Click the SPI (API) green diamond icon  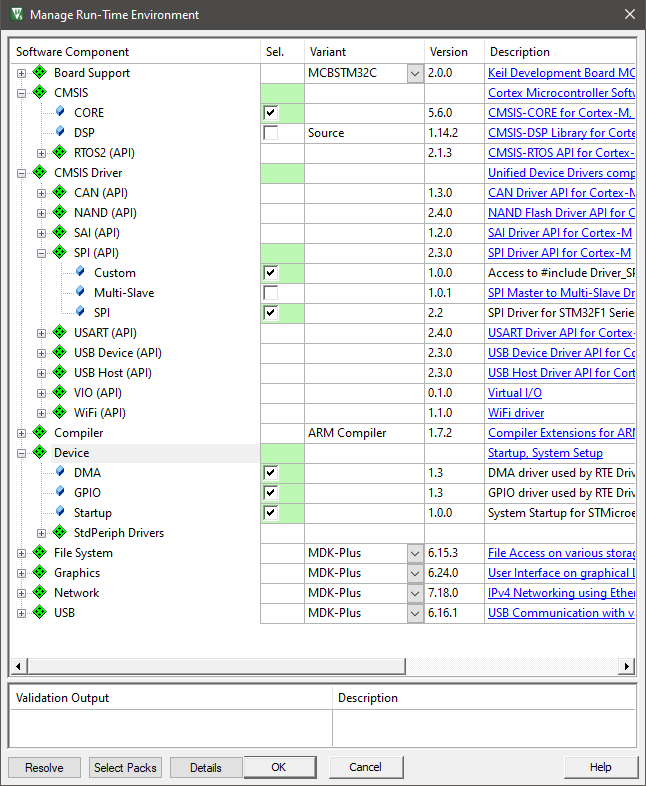pyautogui.click(x=60, y=252)
